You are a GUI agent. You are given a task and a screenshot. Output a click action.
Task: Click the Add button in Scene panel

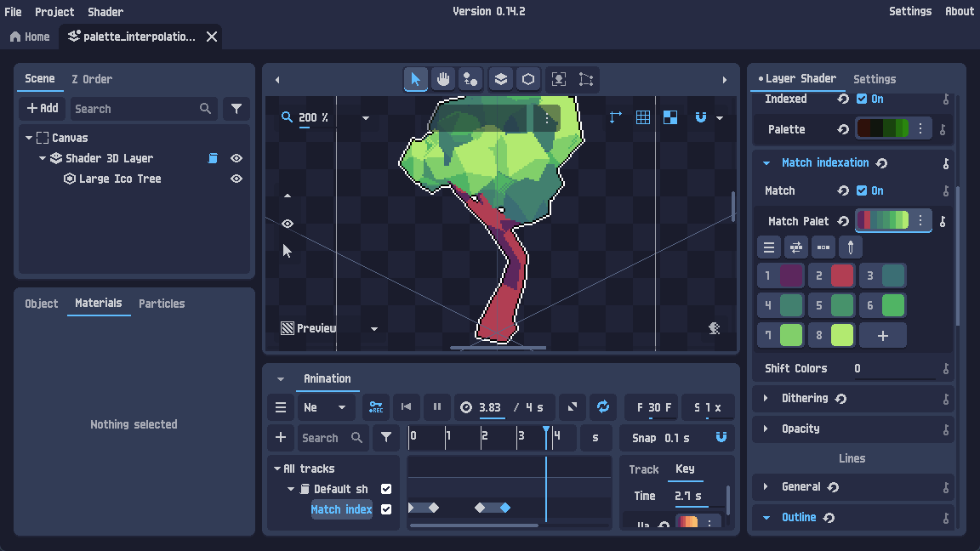pyautogui.click(x=43, y=109)
